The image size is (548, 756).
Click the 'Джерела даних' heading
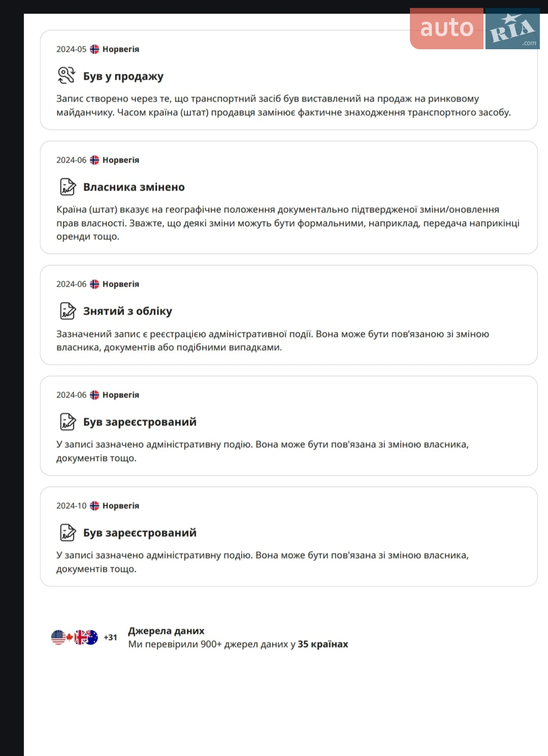(x=166, y=631)
